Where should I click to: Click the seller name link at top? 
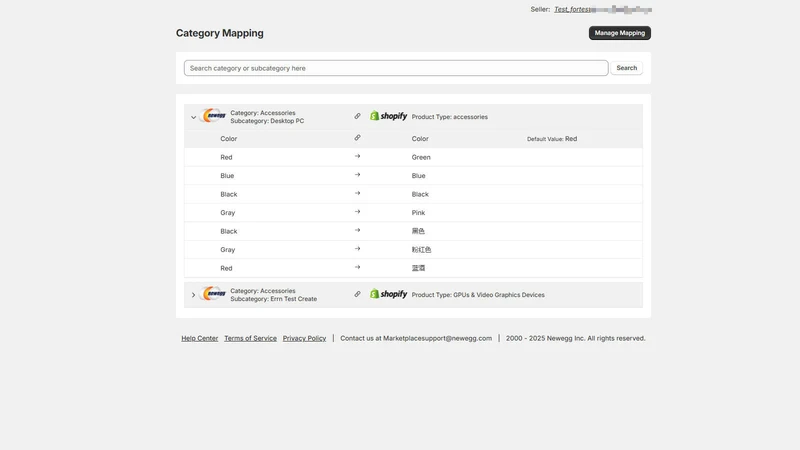click(x=603, y=9)
